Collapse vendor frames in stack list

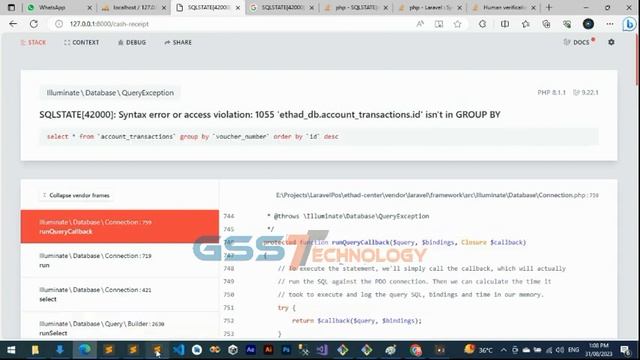[76, 196]
